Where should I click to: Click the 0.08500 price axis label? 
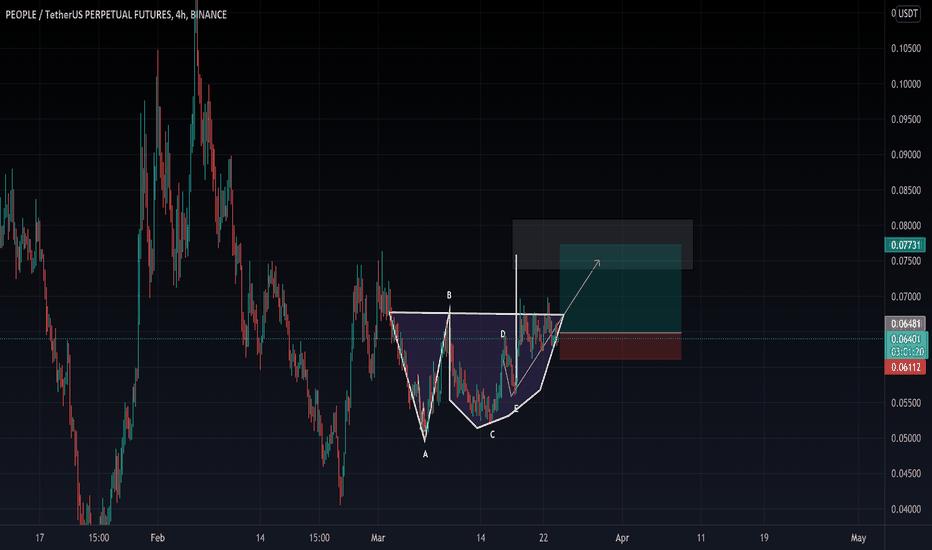click(906, 191)
